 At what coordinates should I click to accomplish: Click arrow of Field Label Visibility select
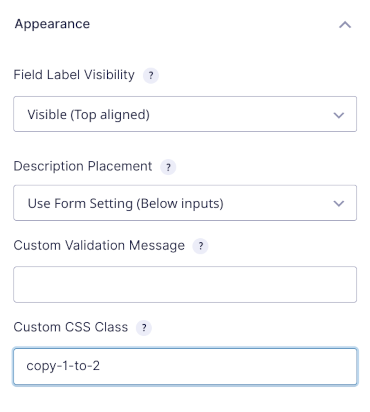point(339,115)
